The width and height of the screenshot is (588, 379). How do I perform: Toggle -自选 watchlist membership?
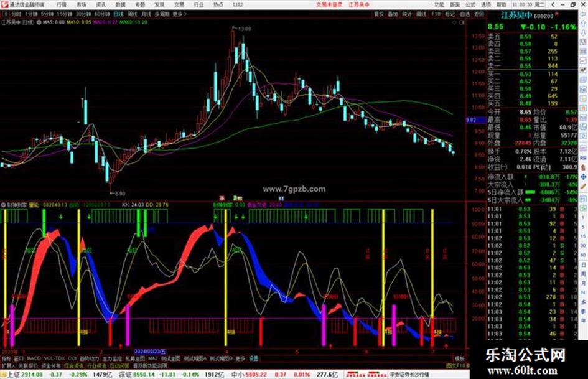464,14
